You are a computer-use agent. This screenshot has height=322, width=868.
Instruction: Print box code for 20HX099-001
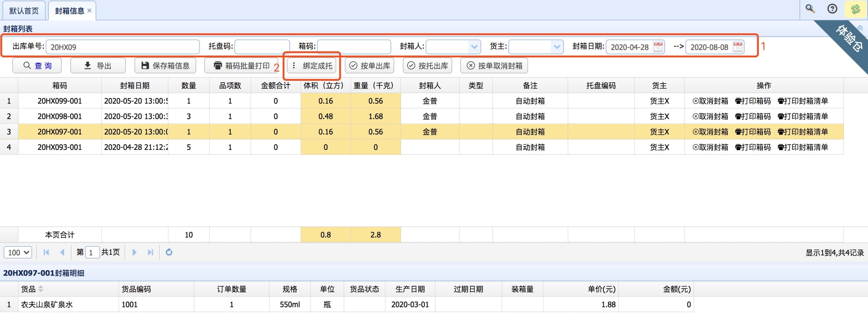[753, 101]
